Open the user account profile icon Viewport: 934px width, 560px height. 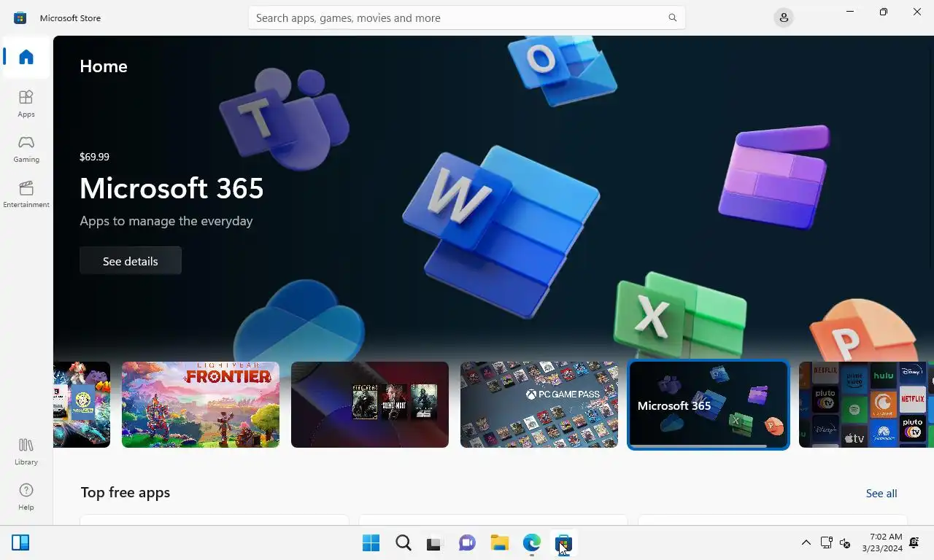(784, 17)
